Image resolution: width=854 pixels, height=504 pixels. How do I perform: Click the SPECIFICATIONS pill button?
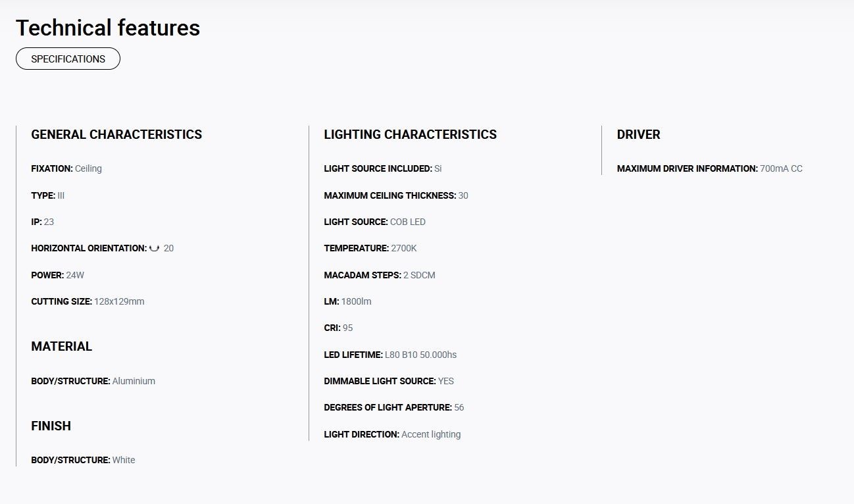pyautogui.click(x=68, y=59)
